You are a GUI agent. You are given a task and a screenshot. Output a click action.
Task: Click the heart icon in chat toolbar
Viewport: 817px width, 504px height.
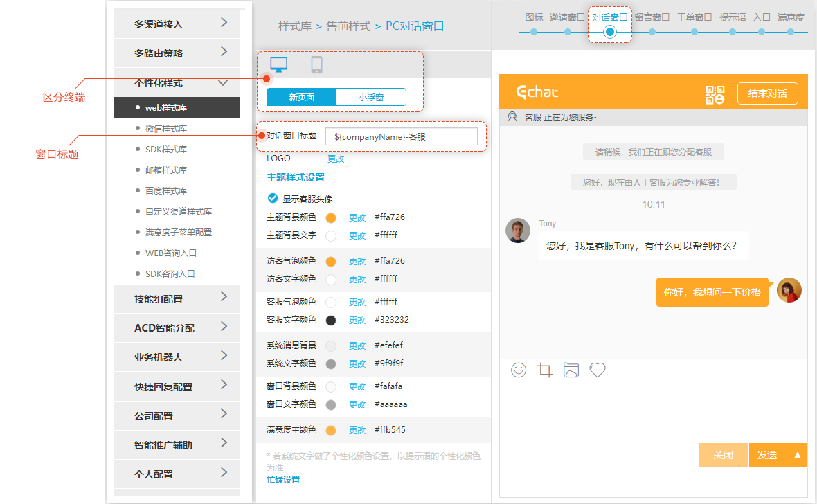click(x=598, y=370)
